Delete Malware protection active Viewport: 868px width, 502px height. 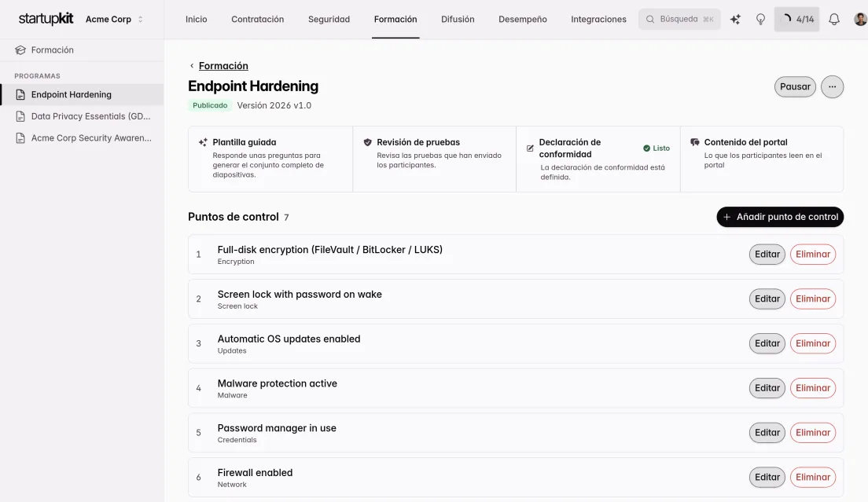click(x=813, y=388)
